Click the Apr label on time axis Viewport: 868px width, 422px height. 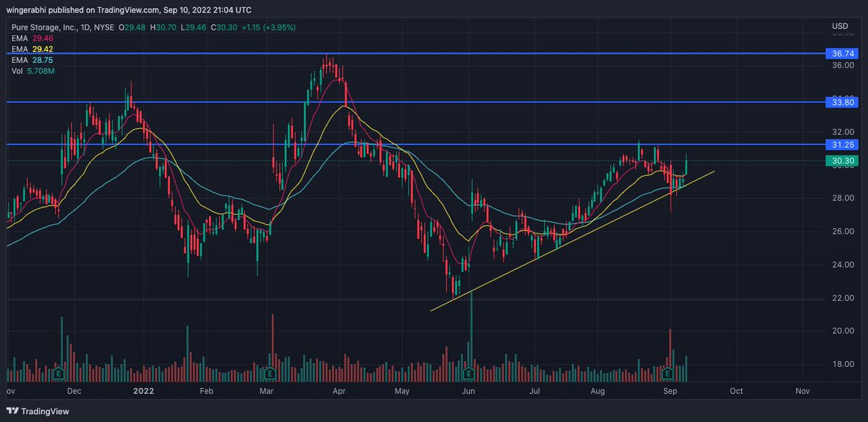338,390
